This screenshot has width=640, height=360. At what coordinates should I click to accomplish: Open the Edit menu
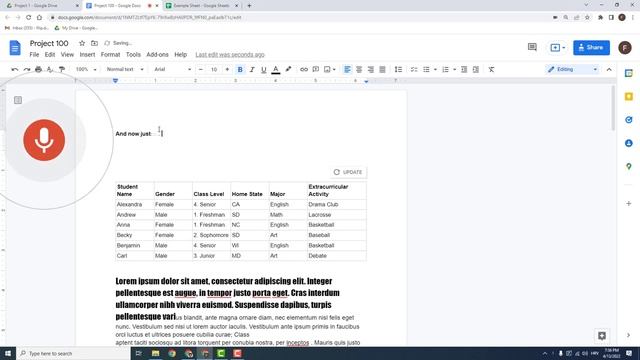coord(50,54)
